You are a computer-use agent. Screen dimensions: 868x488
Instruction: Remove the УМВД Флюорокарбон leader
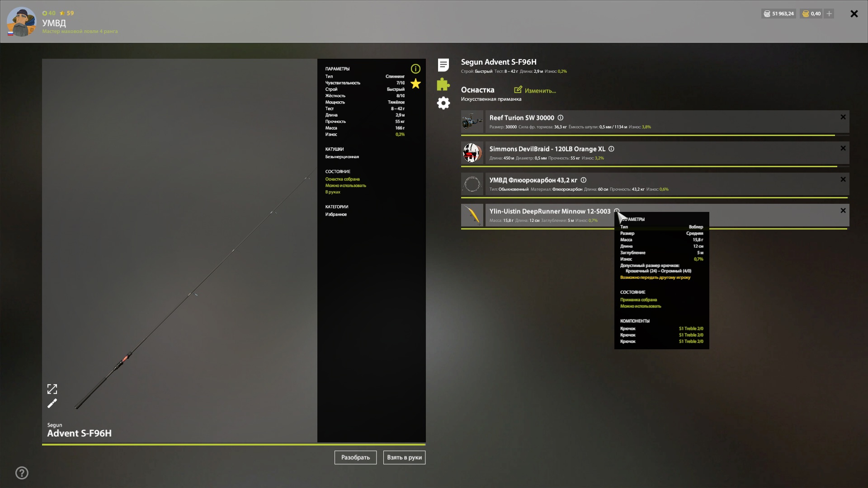tap(843, 179)
